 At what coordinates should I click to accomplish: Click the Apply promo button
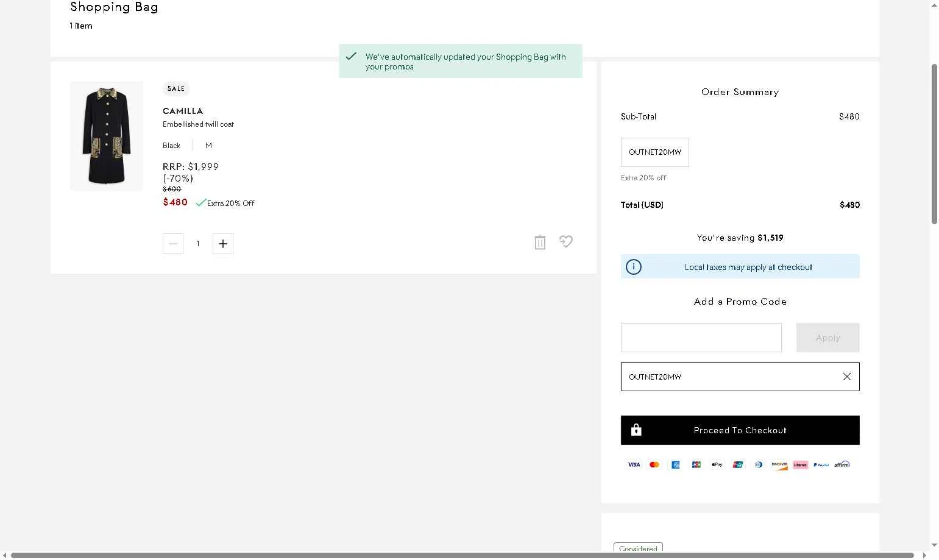(x=828, y=338)
